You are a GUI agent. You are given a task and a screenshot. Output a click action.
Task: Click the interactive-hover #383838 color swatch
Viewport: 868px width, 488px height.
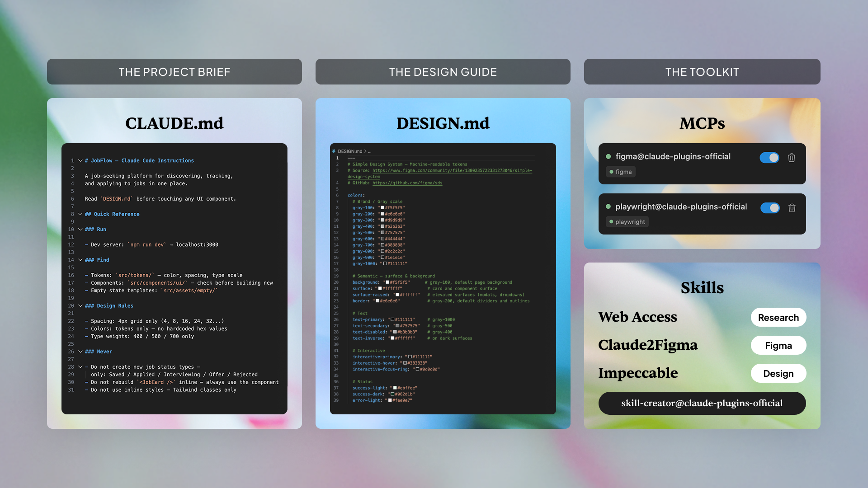[x=405, y=363]
